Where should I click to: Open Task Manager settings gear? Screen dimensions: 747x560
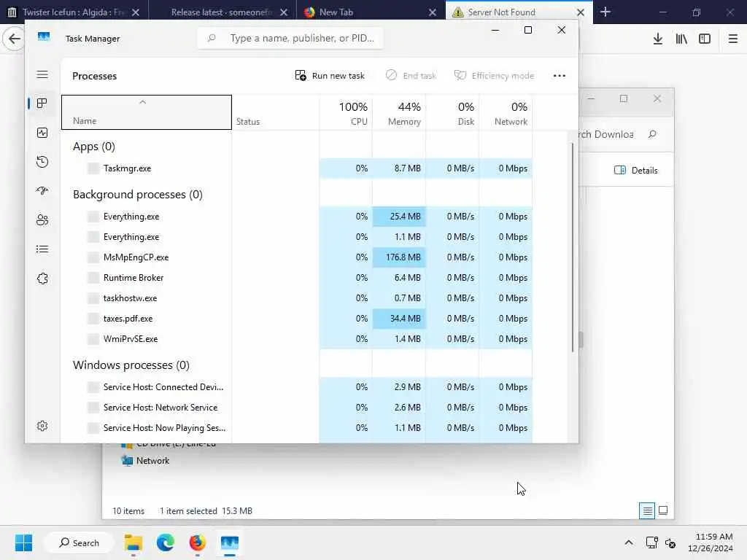tap(42, 426)
